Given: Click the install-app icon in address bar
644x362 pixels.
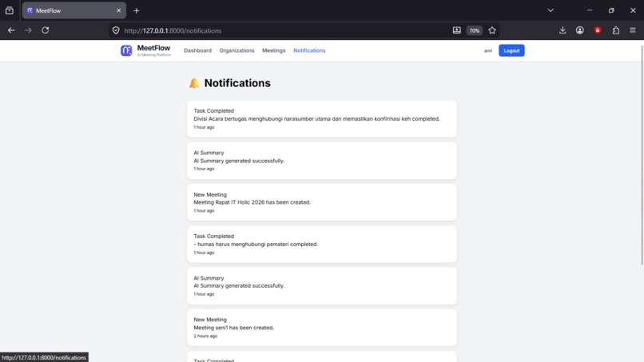Looking at the screenshot, I should (x=456, y=30).
